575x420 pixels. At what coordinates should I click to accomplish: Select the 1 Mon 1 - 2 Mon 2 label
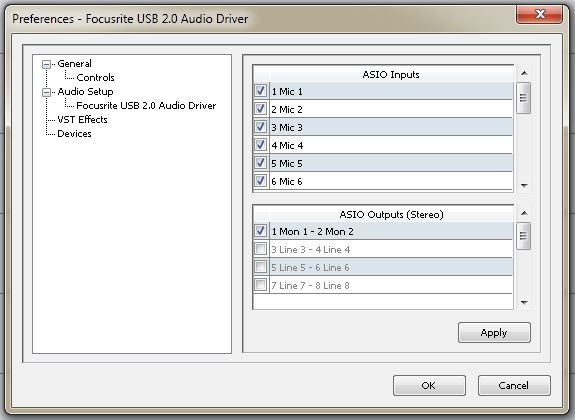click(312, 231)
